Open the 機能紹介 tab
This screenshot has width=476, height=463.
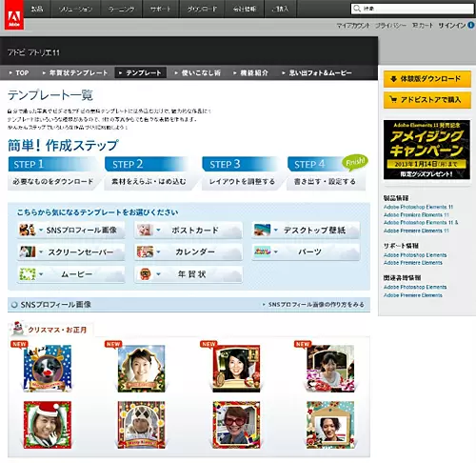coord(250,72)
